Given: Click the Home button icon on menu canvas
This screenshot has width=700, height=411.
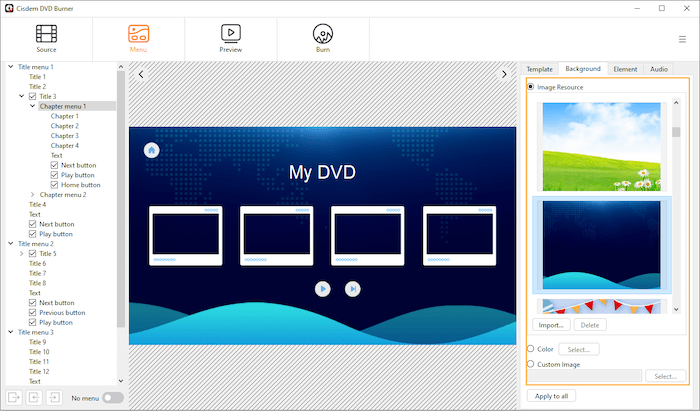Looking at the screenshot, I should pos(151,150).
